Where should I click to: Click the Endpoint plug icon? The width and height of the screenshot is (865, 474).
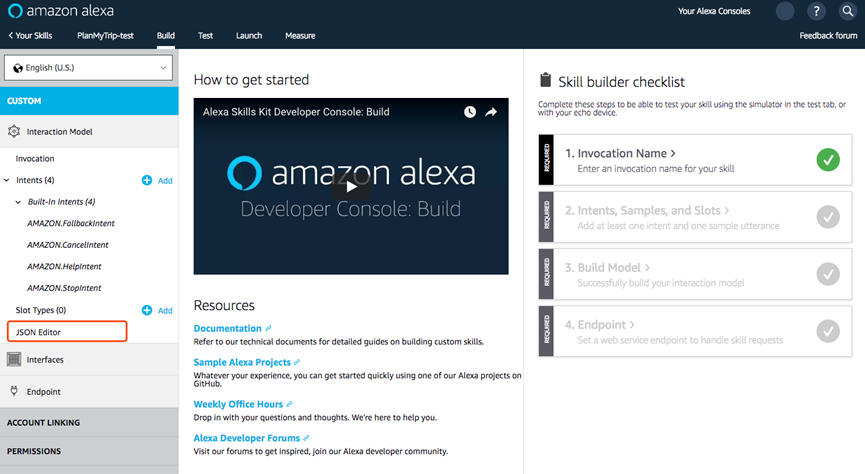pyautogui.click(x=14, y=391)
